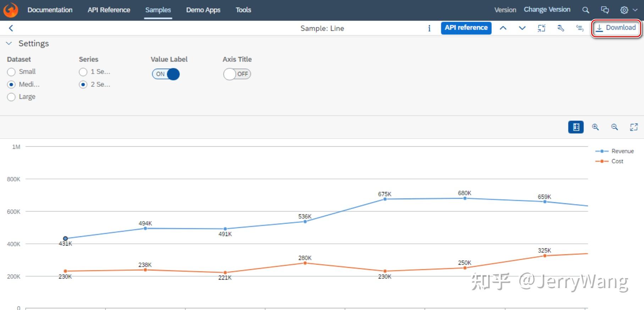
Task: Toggle the chart legend icon
Action: pos(576,127)
